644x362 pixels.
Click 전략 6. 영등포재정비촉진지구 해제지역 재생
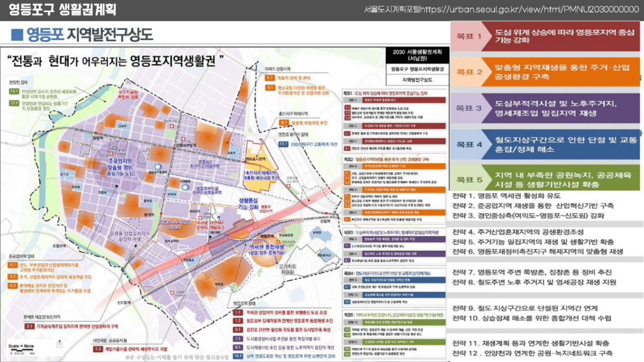(538, 251)
